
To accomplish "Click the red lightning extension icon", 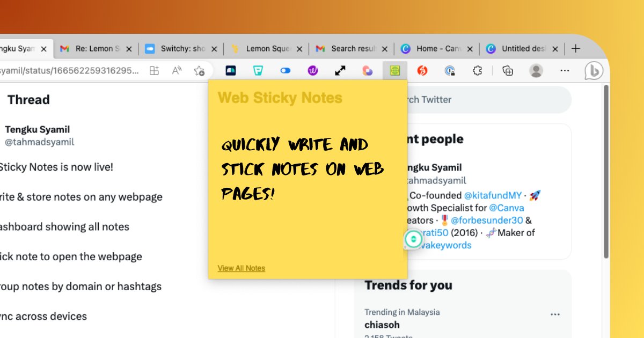I will point(422,70).
